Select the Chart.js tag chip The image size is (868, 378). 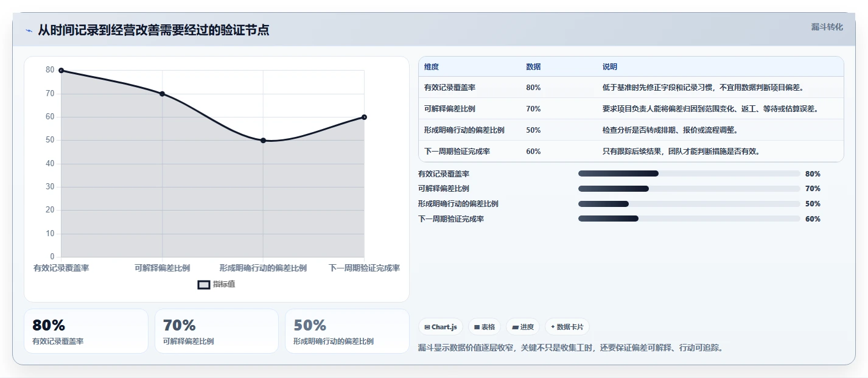[x=440, y=327]
